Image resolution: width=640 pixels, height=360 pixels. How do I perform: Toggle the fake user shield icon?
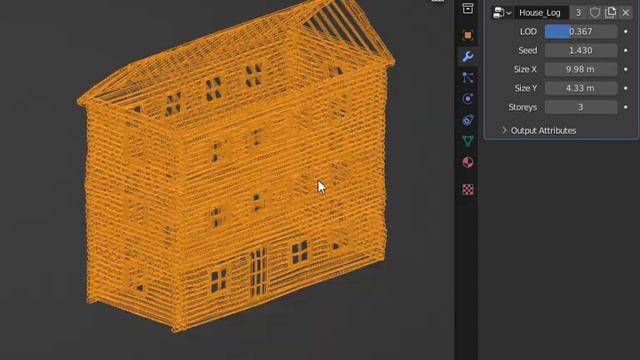[595, 13]
